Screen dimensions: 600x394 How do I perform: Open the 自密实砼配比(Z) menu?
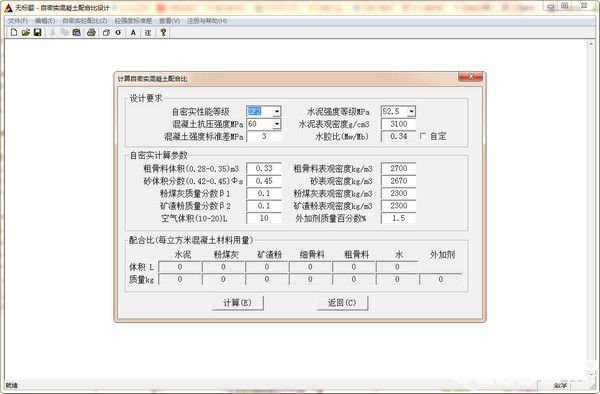[85, 21]
